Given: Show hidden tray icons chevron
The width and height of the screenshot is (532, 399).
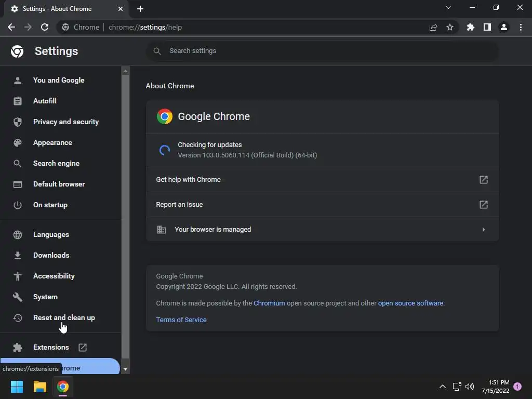Looking at the screenshot, I should pos(443,387).
